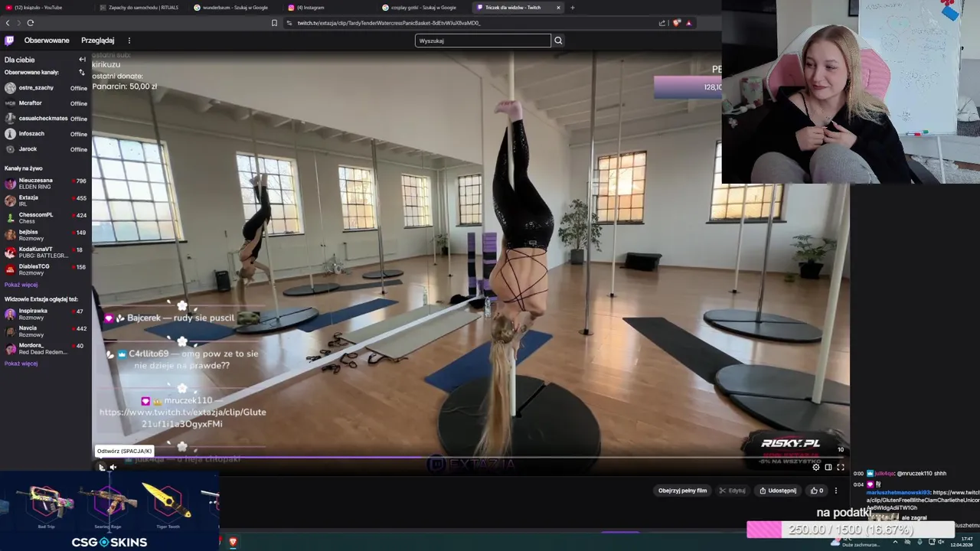Open the Przeglądaj tab
Viewport: 980px width, 551px height.
(98, 41)
